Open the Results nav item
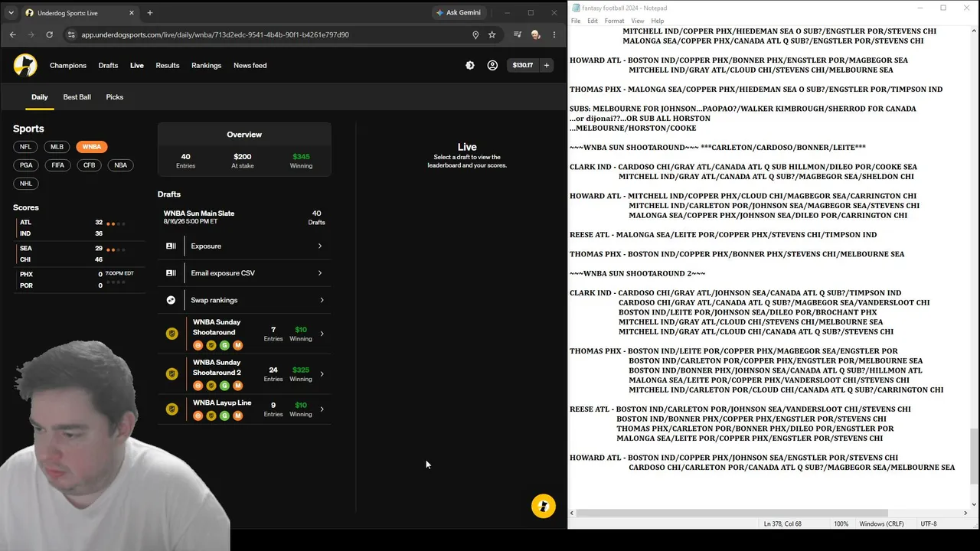The image size is (980, 551). coord(168,65)
